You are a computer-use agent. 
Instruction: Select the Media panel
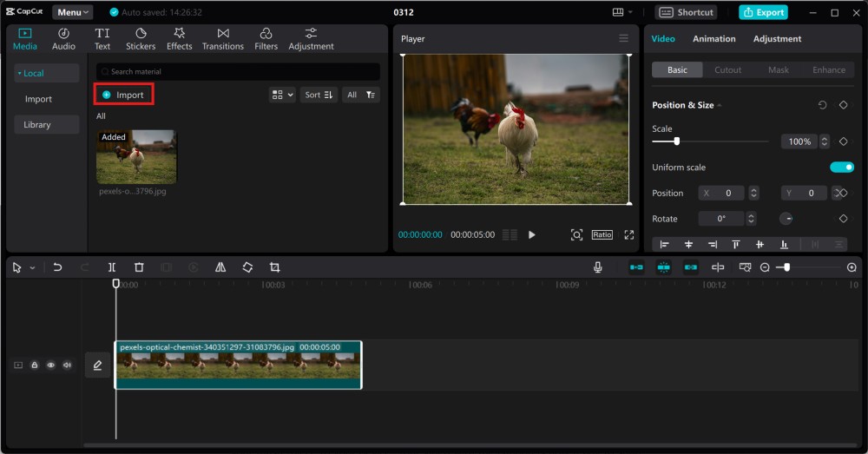coord(25,39)
